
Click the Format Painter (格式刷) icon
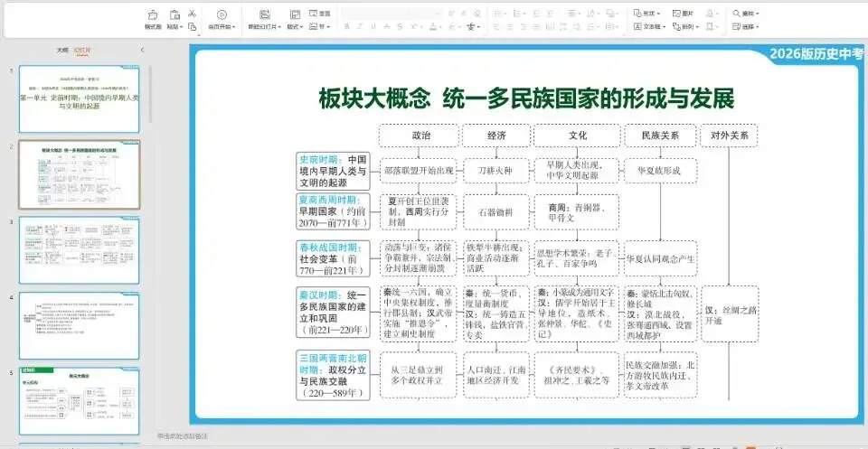tap(153, 15)
